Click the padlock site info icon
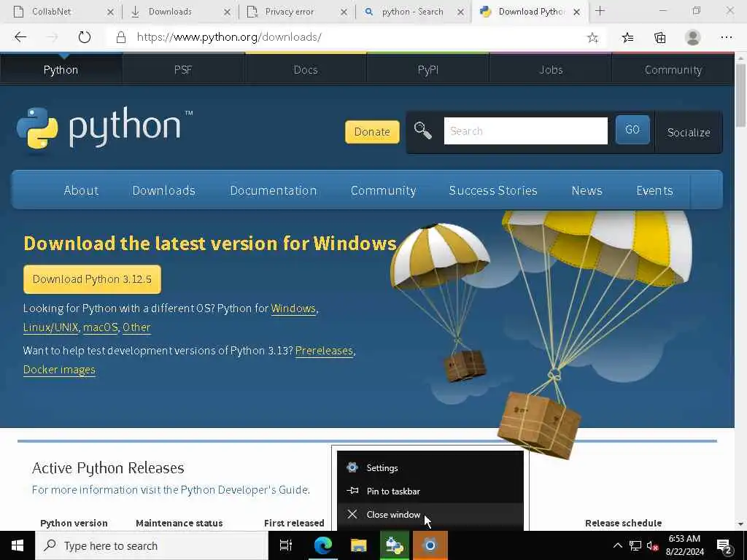 [121, 37]
